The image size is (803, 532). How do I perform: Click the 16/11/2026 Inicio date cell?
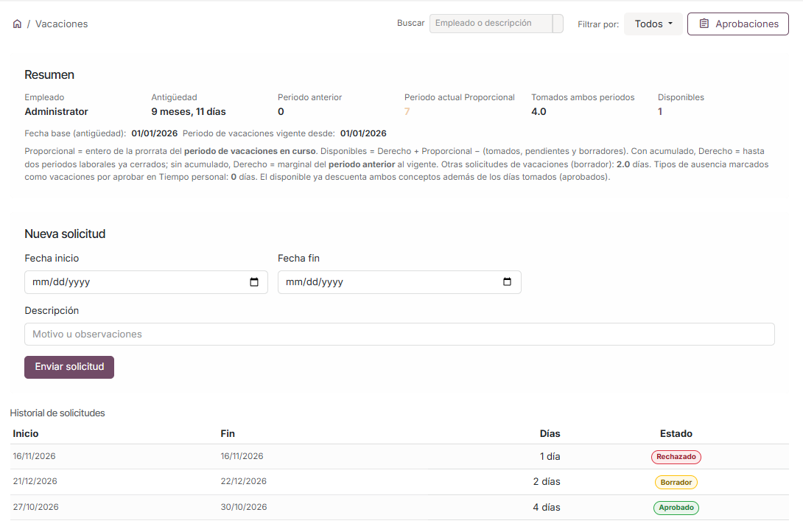click(35, 456)
